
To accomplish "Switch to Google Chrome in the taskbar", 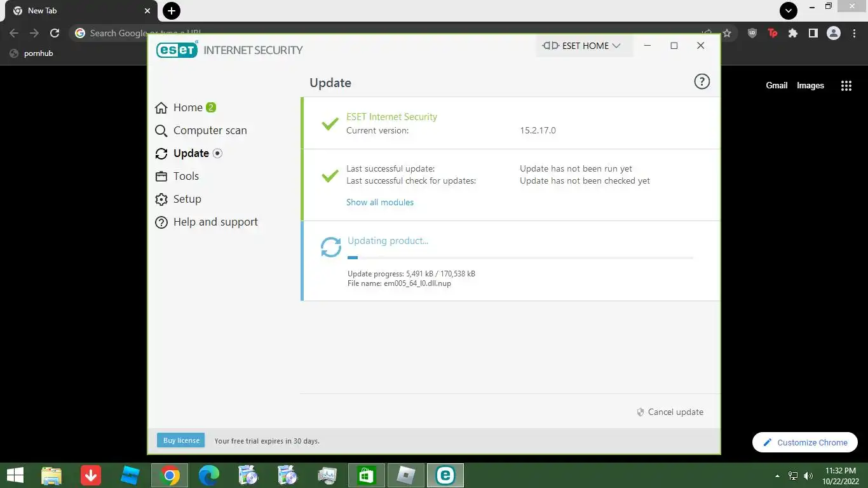I will (x=170, y=475).
